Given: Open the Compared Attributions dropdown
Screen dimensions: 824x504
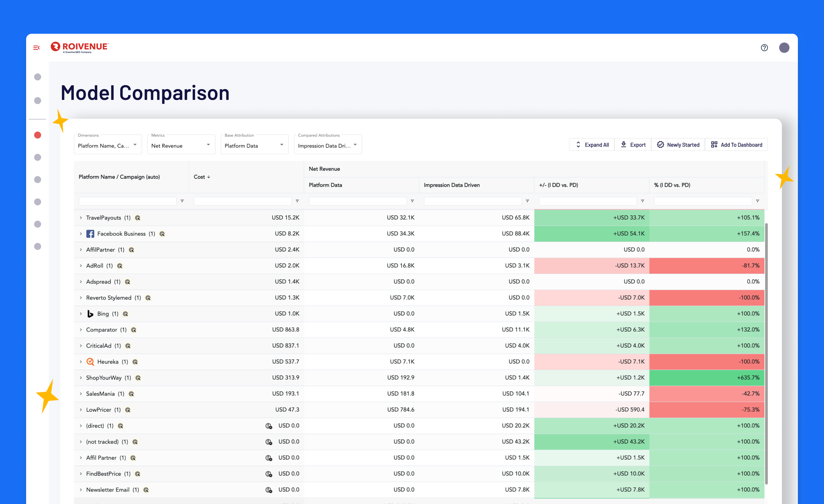Looking at the screenshot, I should [328, 145].
